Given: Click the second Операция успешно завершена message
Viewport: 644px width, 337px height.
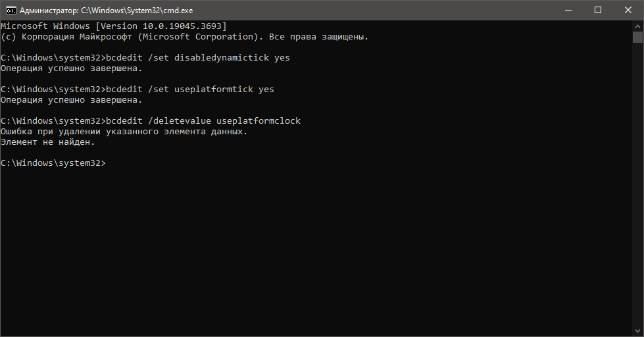Looking at the screenshot, I should pos(71,100).
